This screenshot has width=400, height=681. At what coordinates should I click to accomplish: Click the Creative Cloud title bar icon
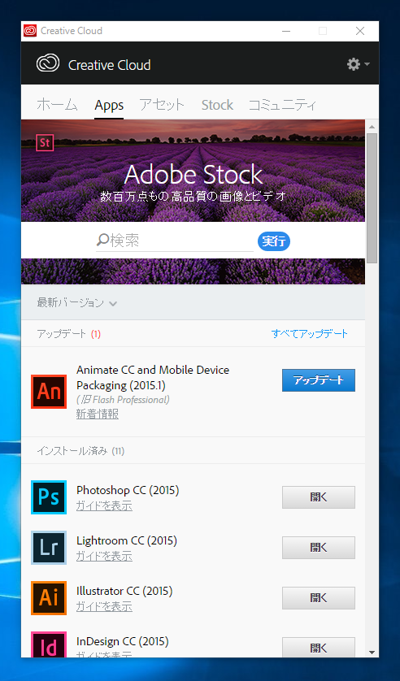coord(30,31)
